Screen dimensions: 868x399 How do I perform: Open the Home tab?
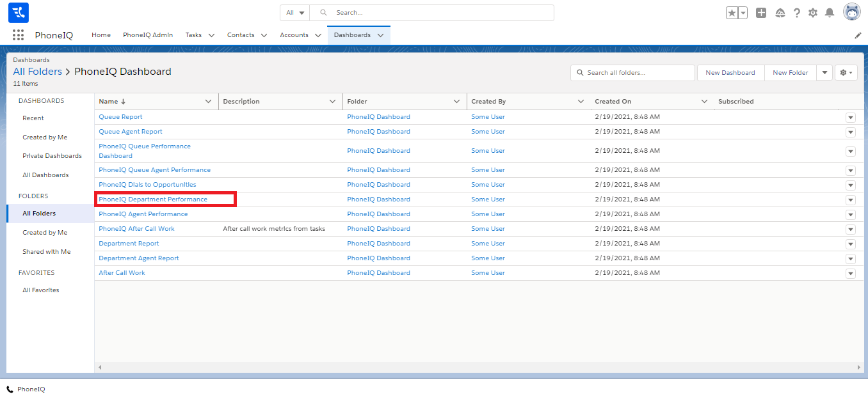[101, 35]
